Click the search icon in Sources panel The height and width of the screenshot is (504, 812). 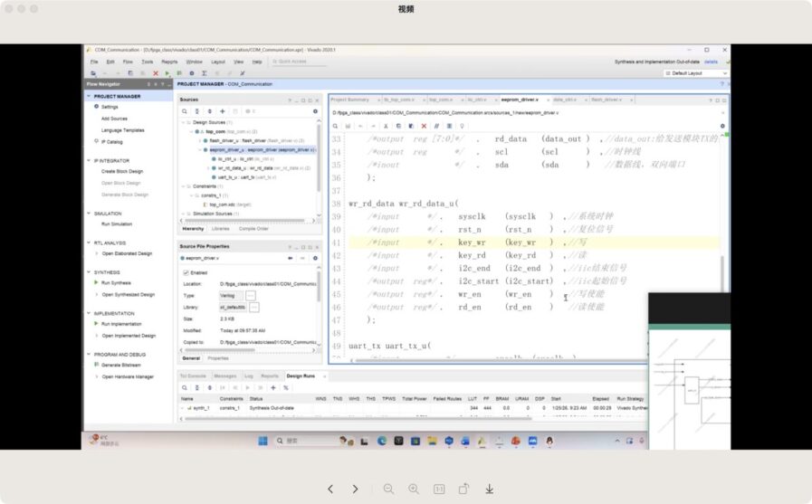coord(185,110)
